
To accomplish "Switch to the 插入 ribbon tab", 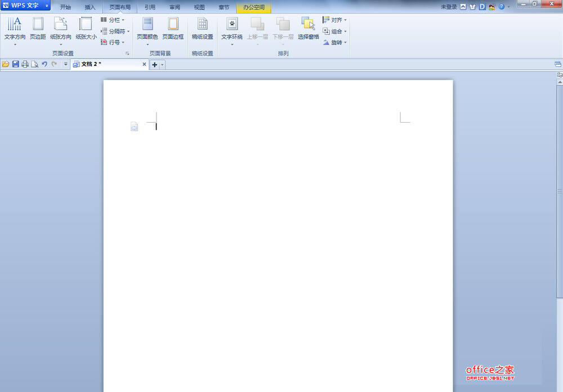I will click(90, 7).
